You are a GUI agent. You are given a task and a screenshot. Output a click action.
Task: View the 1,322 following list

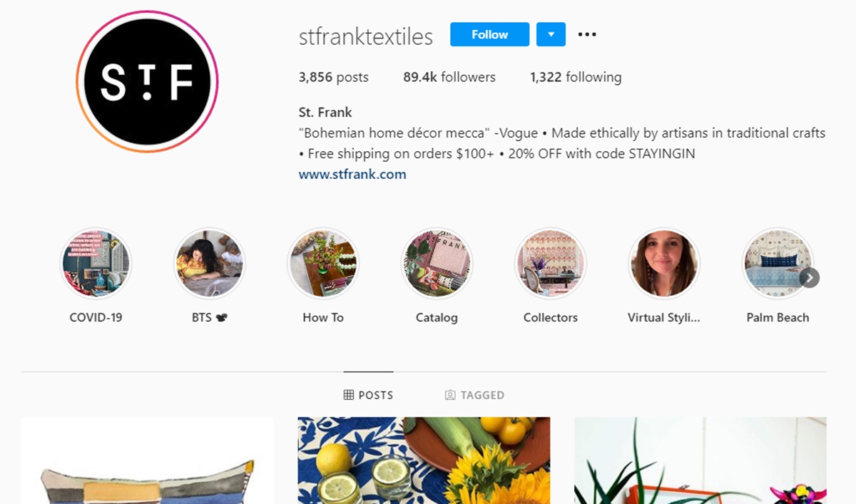(x=576, y=77)
